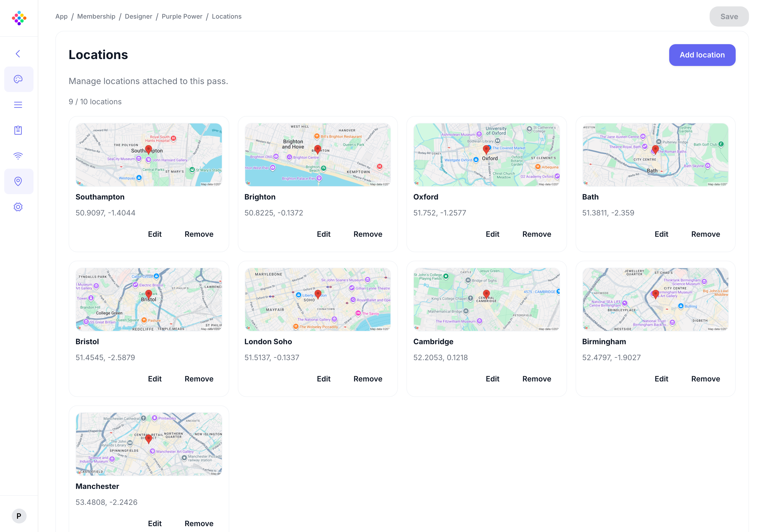This screenshot has height=532, width=766.
Task: Remove the Bristol location
Action: click(x=199, y=379)
